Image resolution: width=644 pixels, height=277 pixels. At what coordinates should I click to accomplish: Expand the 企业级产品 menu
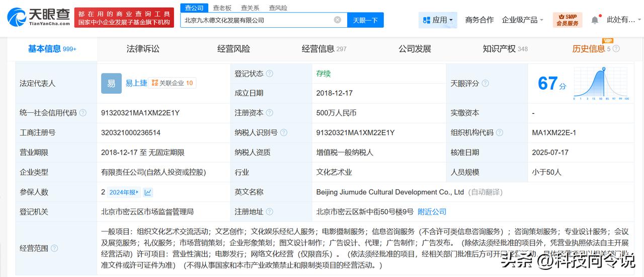pyautogui.click(x=522, y=20)
